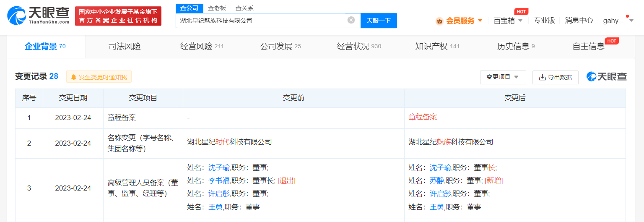The image size is (644, 222).
Task: Open the 知识产权 tab
Action: 437,47
